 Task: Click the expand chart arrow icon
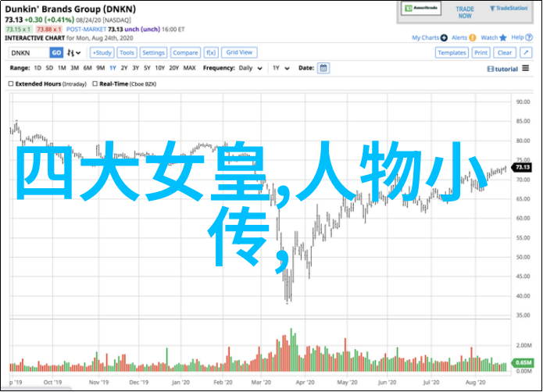pyautogui.click(x=526, y=52)
